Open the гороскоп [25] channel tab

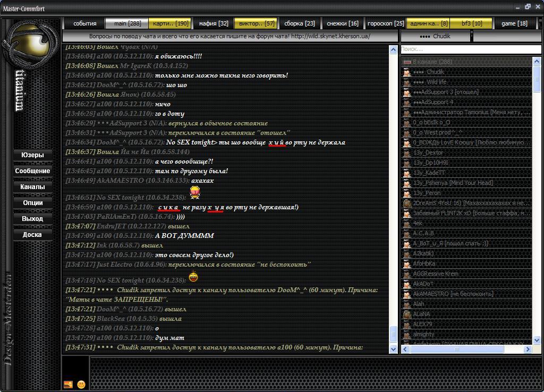[386, 23]
